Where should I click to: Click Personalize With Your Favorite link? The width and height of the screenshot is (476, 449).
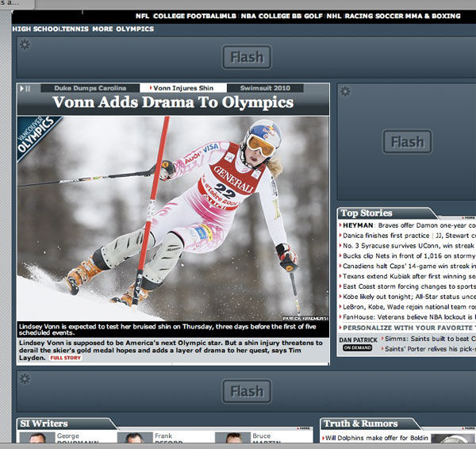pyautogui.click(x=408, y=328)
